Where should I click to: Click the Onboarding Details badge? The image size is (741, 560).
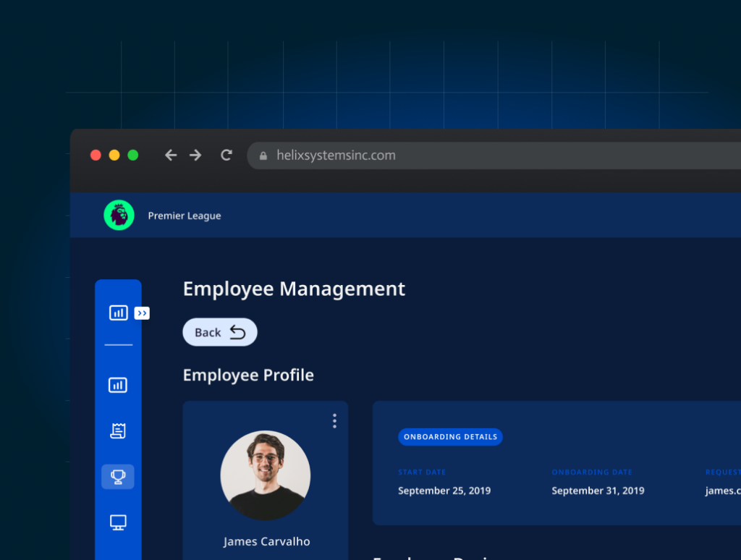tap(450, 437)
